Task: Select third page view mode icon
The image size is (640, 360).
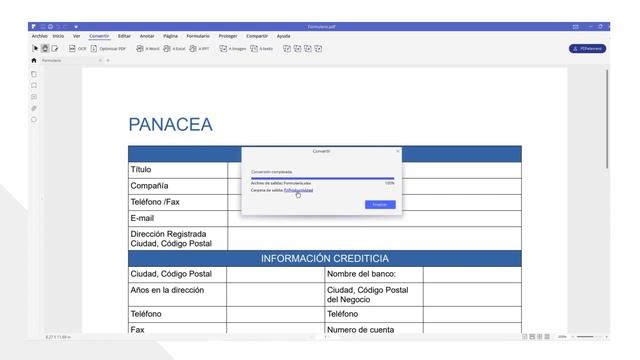Action: (540, 337)
